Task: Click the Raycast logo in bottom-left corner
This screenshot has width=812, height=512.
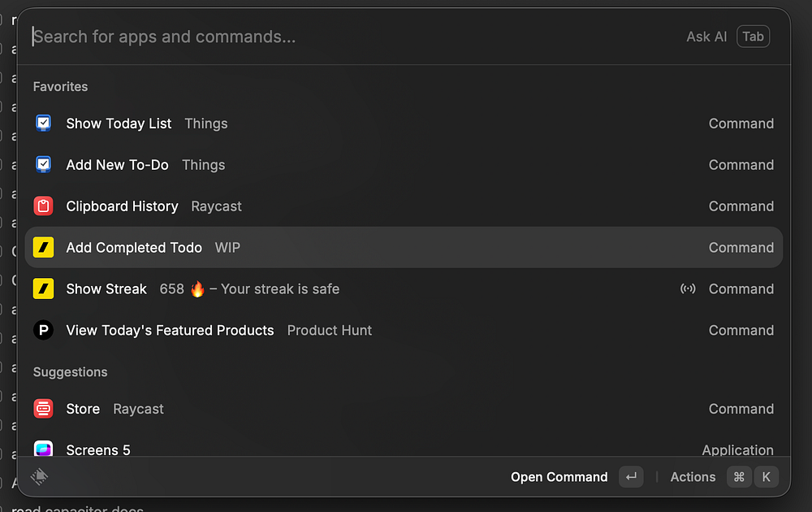Action: 40,477
